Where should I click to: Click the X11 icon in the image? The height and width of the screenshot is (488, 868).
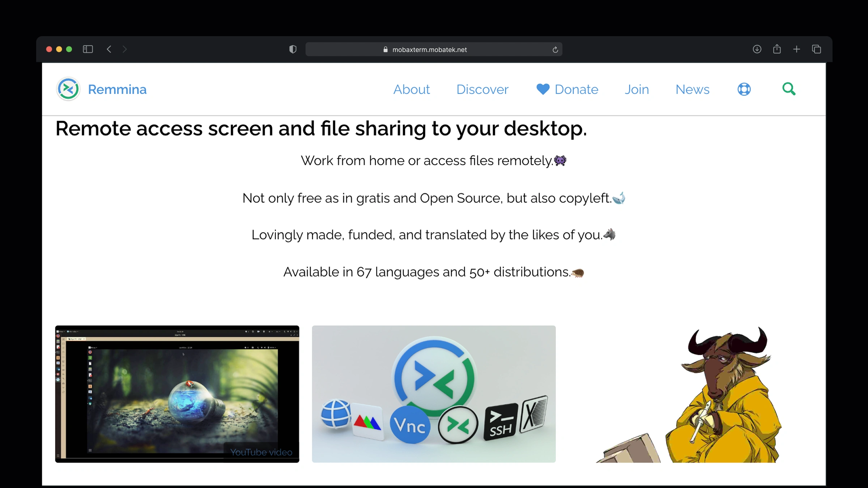coord(534,414)
